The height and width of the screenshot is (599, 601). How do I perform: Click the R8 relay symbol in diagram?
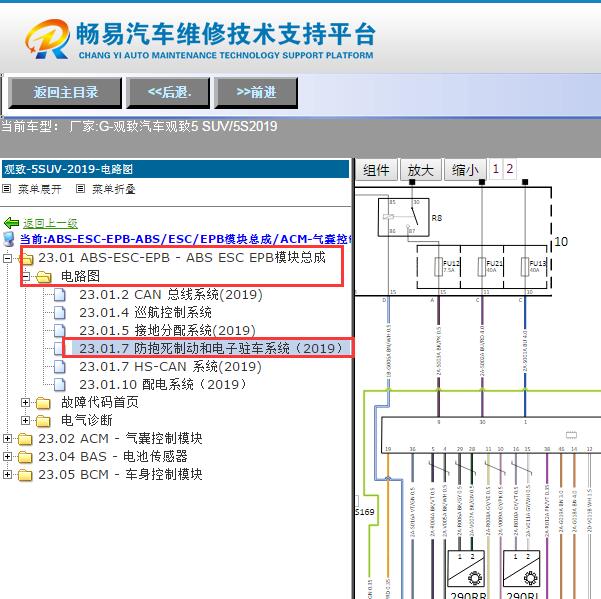pyautogui.click(x=404, y=217)
